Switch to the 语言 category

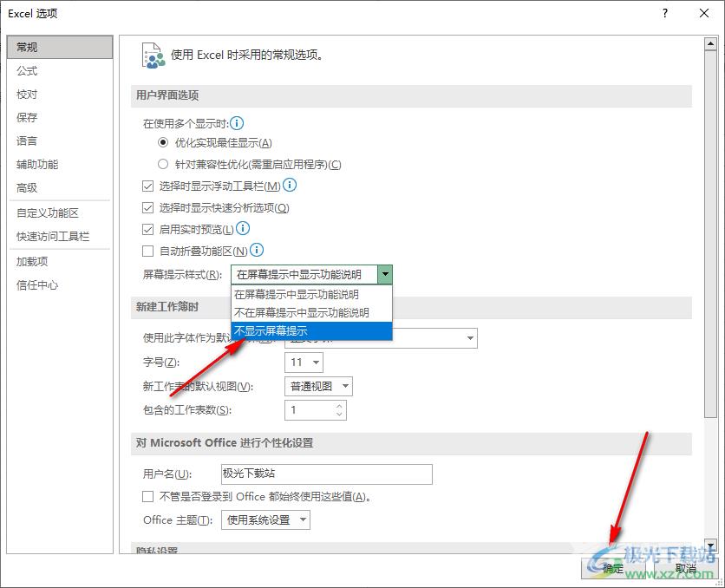(60, 141)
